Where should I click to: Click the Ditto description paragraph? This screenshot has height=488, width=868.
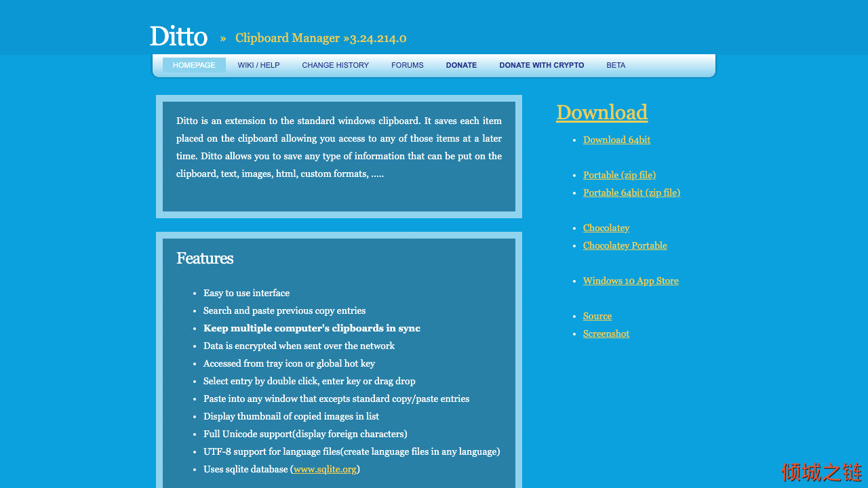[339, 147]
